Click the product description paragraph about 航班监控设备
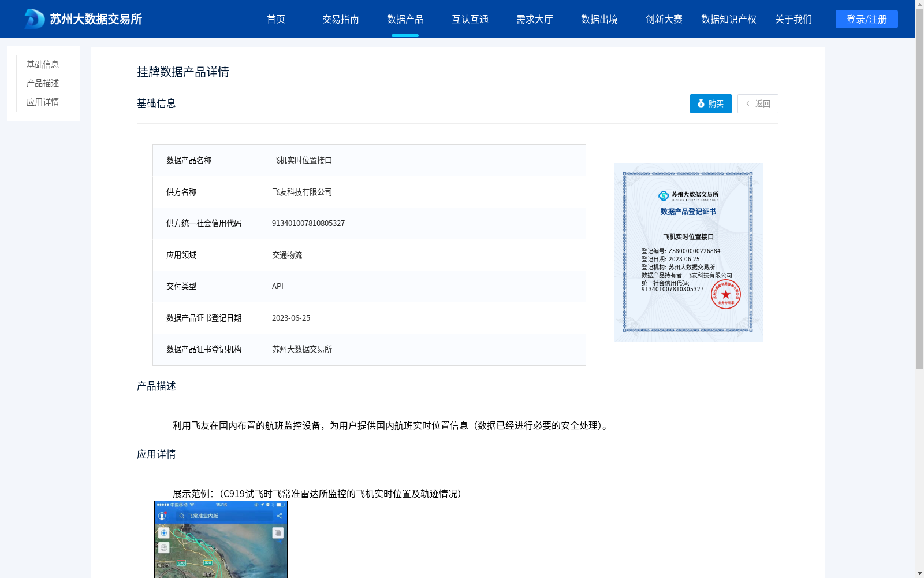Screen dimensions: 924x578 coord(392,426)
